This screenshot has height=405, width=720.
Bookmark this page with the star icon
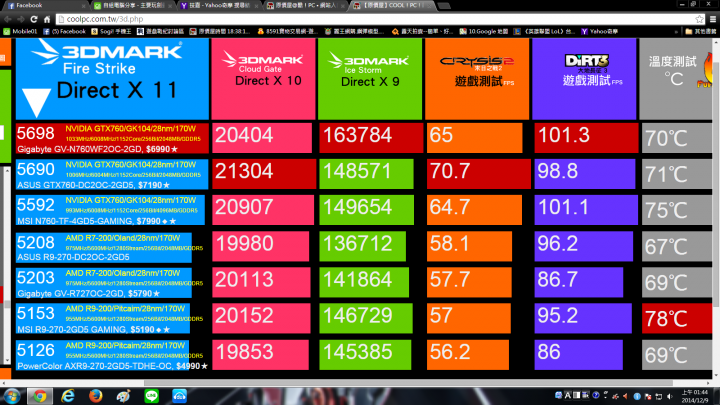pyautogui.click(x=699, y=19)
